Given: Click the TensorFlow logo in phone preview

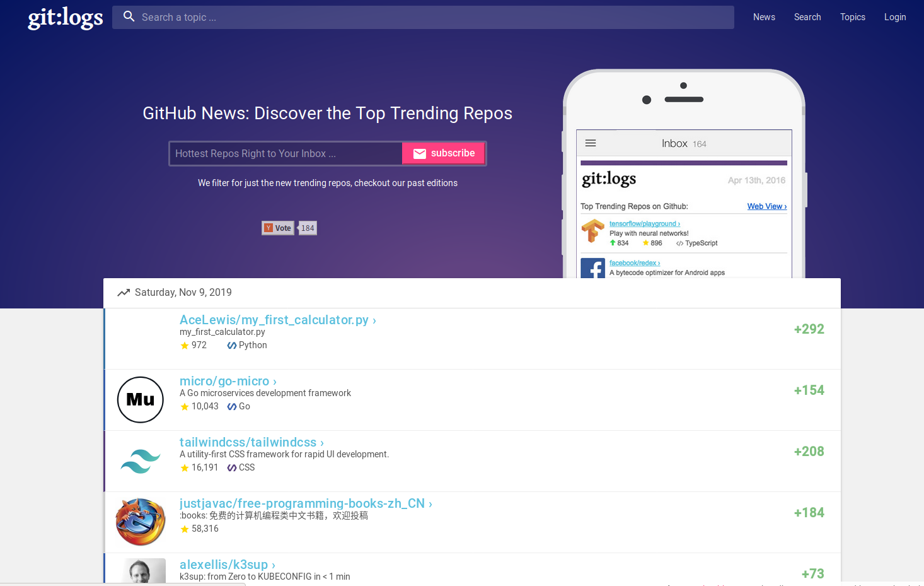Looking at the screenshot, I should tap(592, 231).
